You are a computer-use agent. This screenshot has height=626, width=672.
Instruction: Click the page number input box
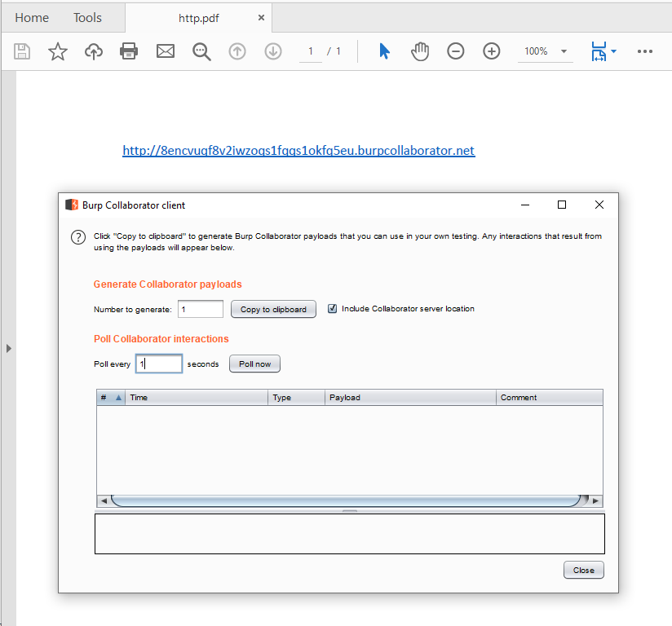(310, 51)
